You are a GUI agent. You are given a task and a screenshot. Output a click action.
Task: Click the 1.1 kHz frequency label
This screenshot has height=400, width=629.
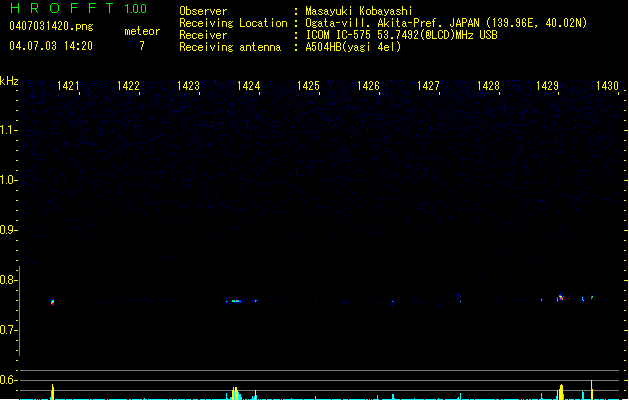click(8, 130)
